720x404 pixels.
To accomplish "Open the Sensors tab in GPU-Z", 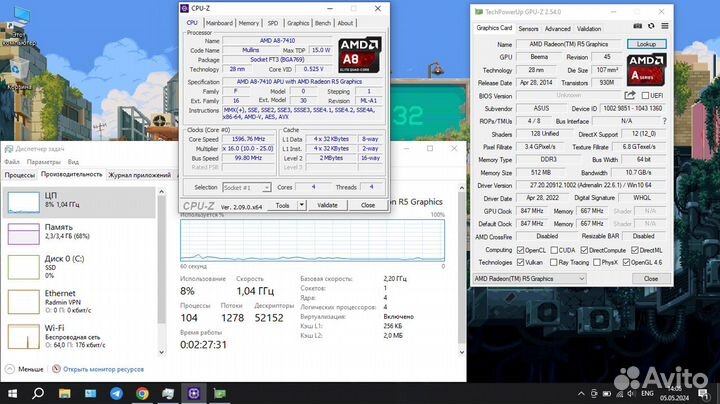I will [528, 28].
